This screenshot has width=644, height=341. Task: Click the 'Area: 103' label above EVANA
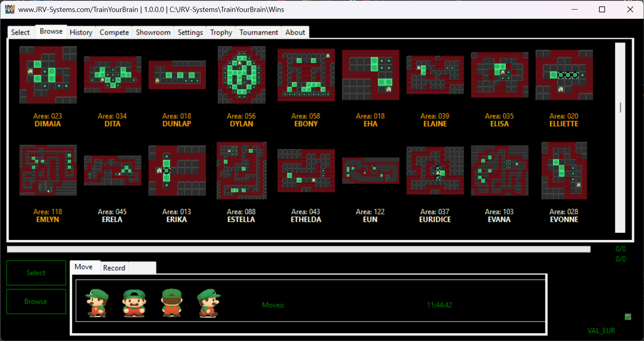[x=500, y=212]
